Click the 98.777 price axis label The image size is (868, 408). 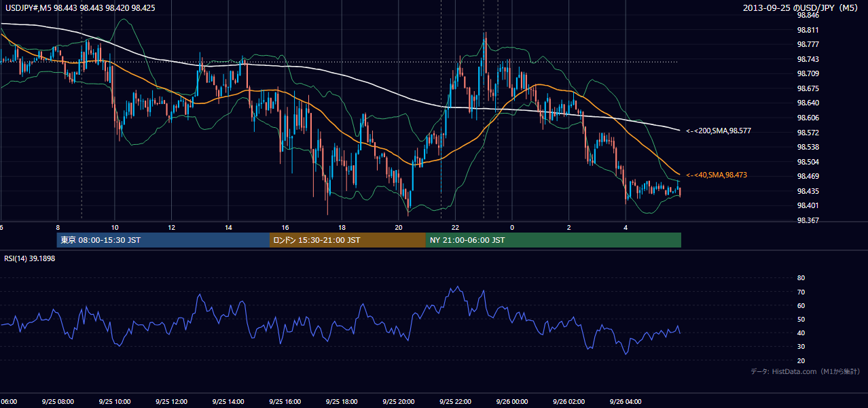point(808,44)
